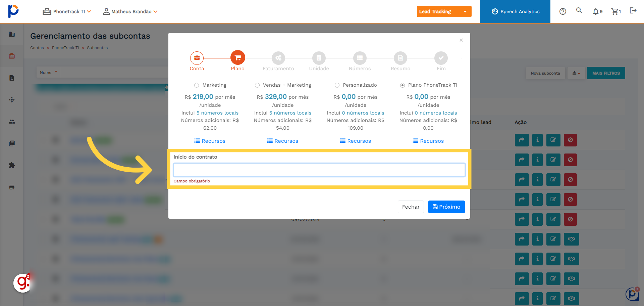Click the MAIS FILTROS button

606,73
